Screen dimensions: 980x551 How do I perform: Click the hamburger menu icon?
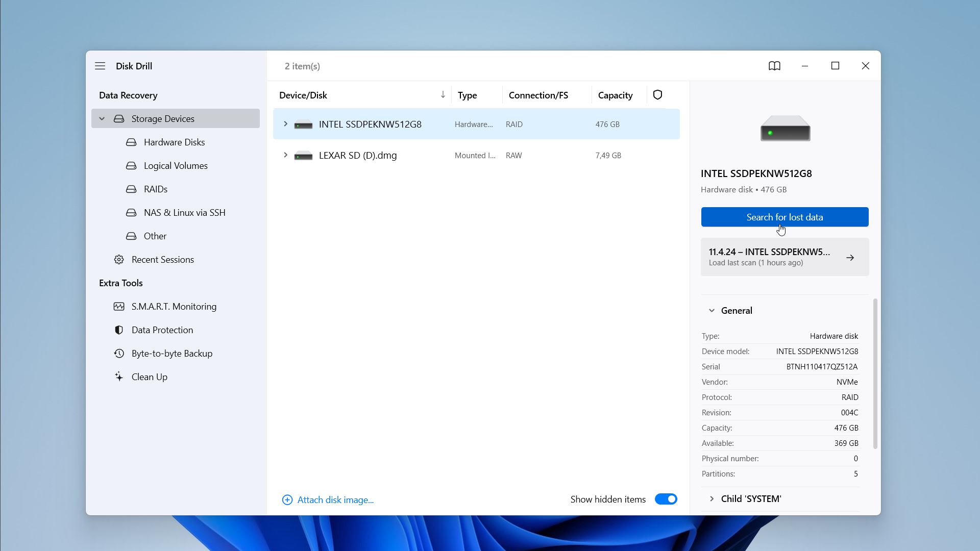[100, 65]
